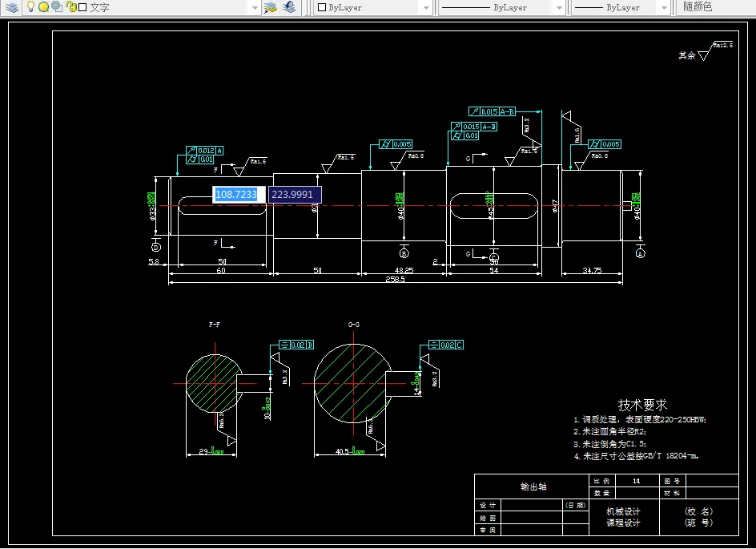Select the G-G section view label

click(354, 325)
